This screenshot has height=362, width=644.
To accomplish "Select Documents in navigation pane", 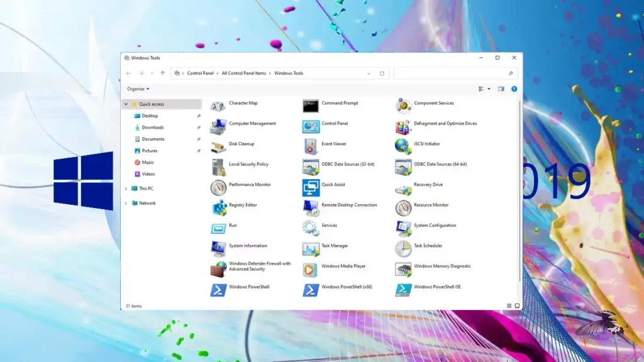I will (153, 139).
